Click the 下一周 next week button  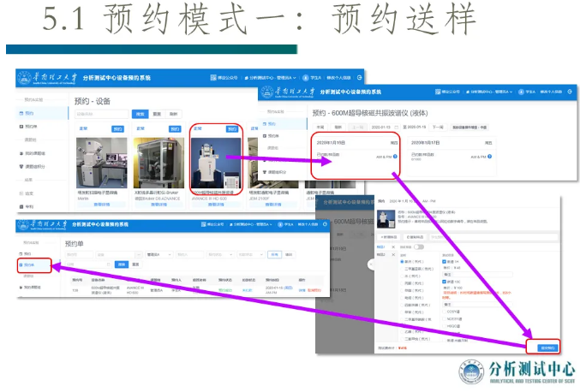click(x=439, y=125)
